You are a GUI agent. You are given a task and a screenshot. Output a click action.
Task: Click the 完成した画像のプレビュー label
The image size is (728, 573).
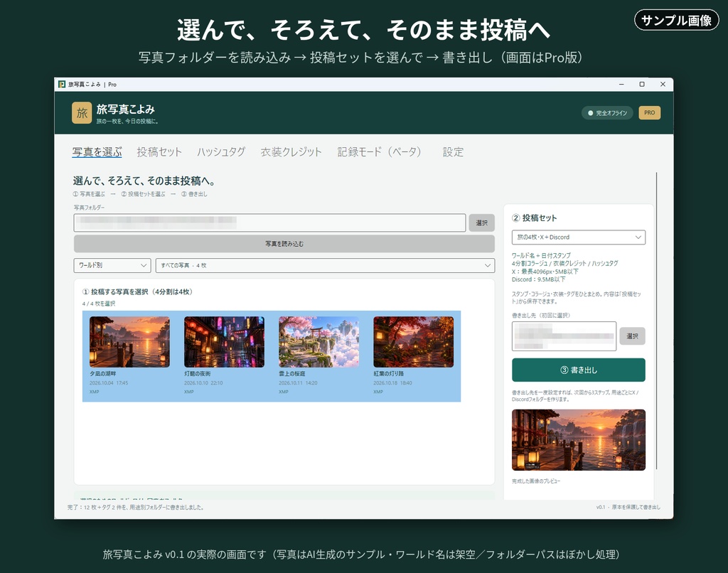[x=536, y=481]
